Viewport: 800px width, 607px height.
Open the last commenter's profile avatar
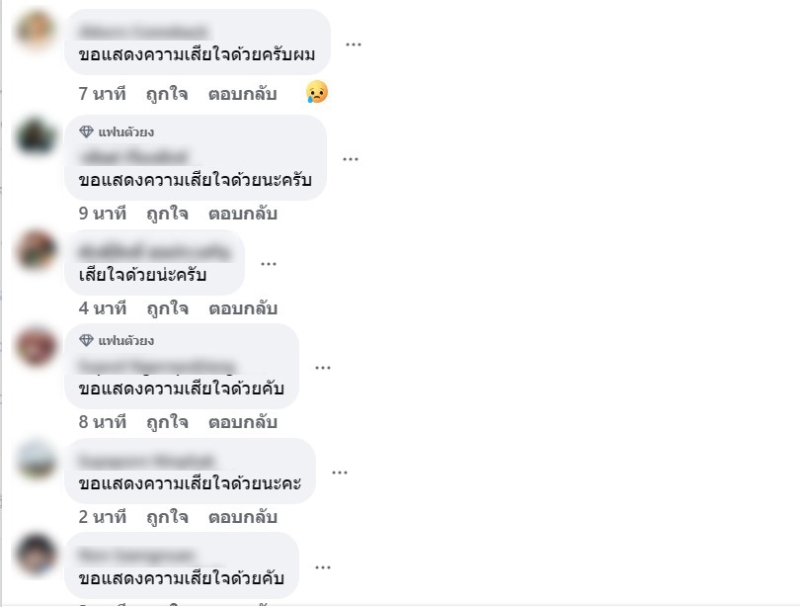pos(35,554)
